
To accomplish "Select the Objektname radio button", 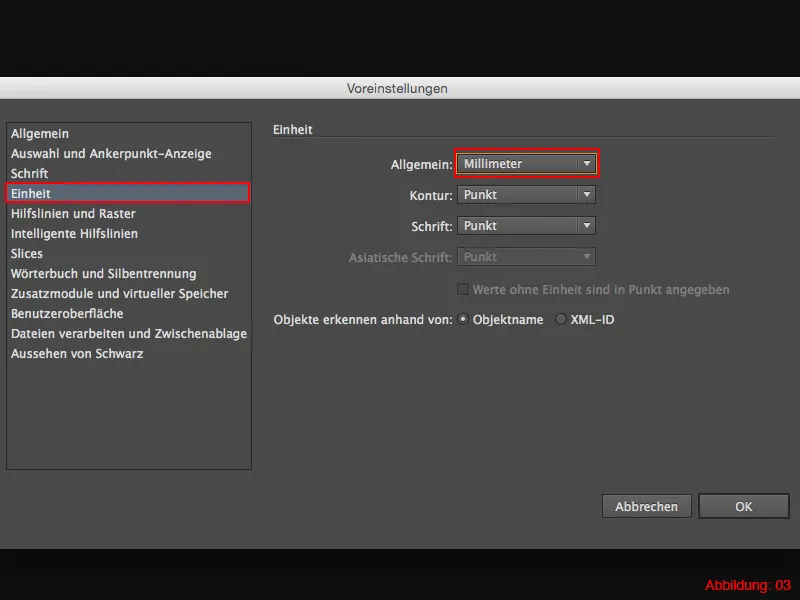I will [x=463, y=319].
